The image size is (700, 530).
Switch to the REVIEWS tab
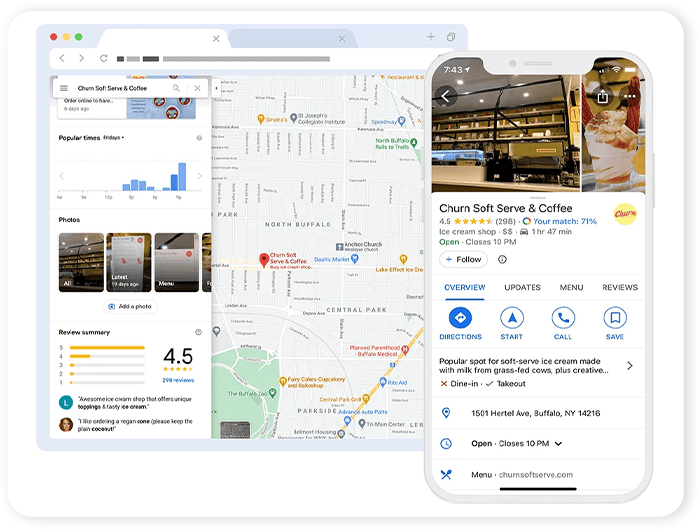pyautogui.click(x=620, y=288)
